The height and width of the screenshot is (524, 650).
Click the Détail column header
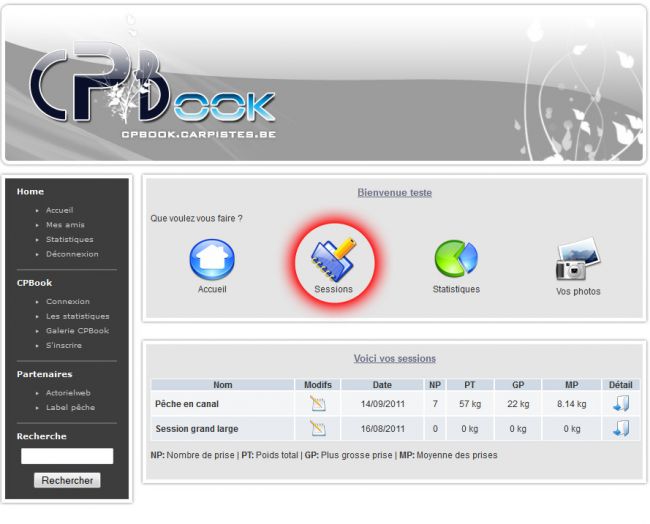(621, 385)
